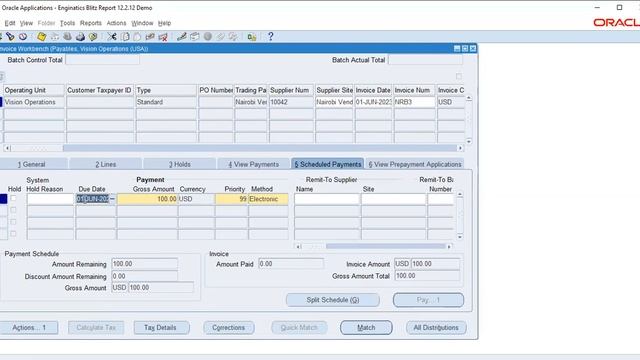Click the Delete Record toolbar icon

click(x=163, y=37)
